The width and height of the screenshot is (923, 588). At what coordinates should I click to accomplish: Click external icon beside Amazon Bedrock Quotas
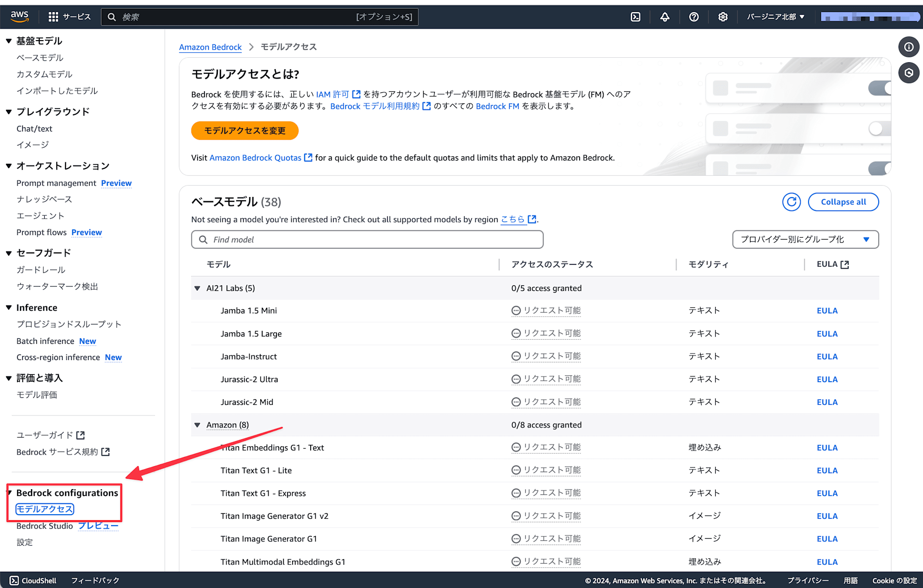[x=308, y=157]
